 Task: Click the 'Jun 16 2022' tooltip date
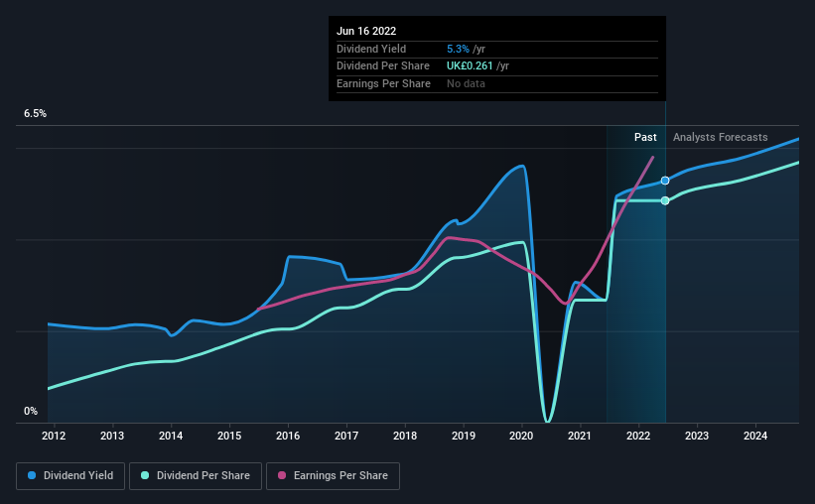coord(366,31)
